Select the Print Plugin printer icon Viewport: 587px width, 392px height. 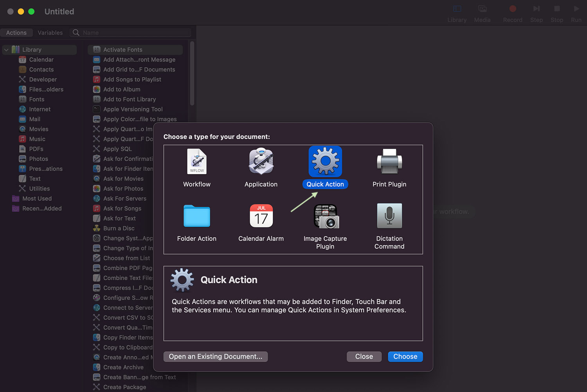389,161
